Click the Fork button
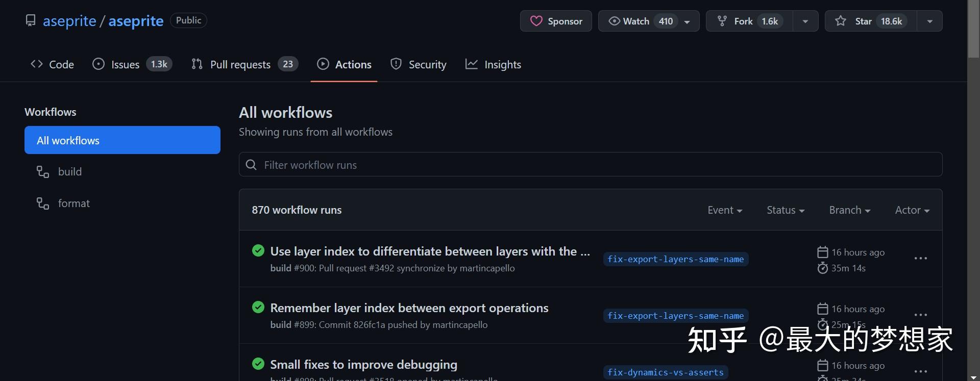The image size is (980, 381). [x=749, y=21]
